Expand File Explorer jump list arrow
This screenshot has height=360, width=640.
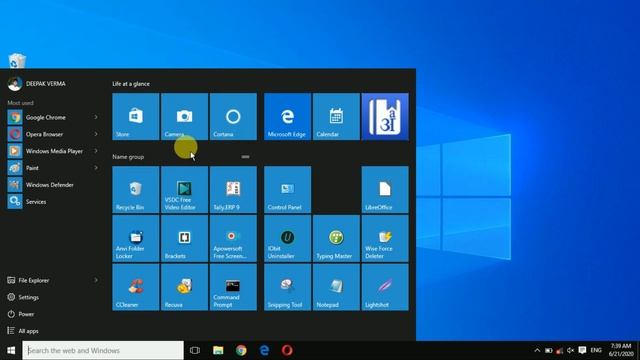pos(96,280)
